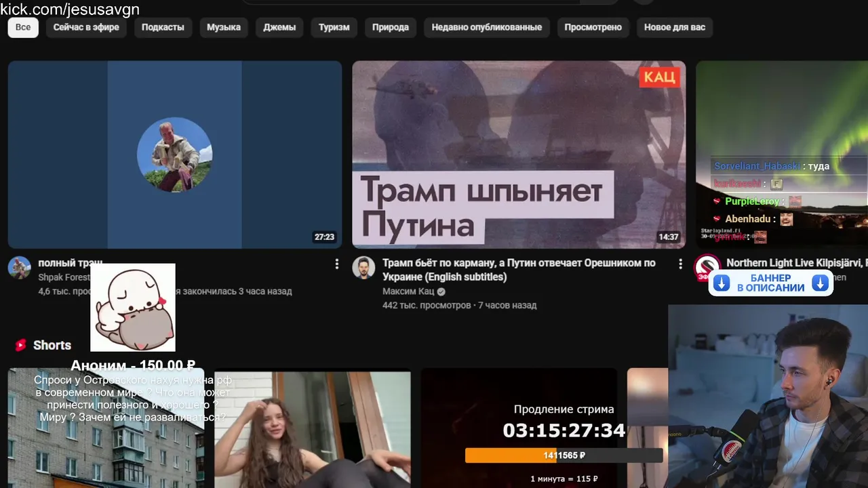Open the Shorts video with long-haired girl
The width and height of the screenshot is (868, 488).
pyautogui.click(x=313, y=428)
